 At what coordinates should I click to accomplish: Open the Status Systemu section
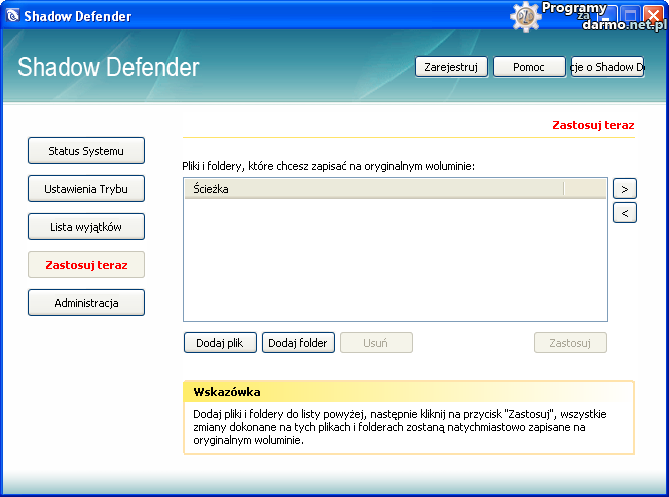coord(86,151)
